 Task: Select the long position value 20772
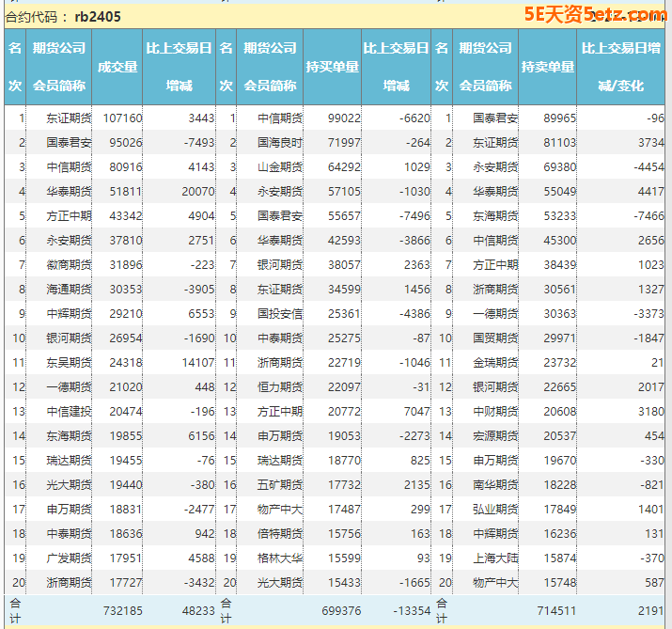click(344, 412)
